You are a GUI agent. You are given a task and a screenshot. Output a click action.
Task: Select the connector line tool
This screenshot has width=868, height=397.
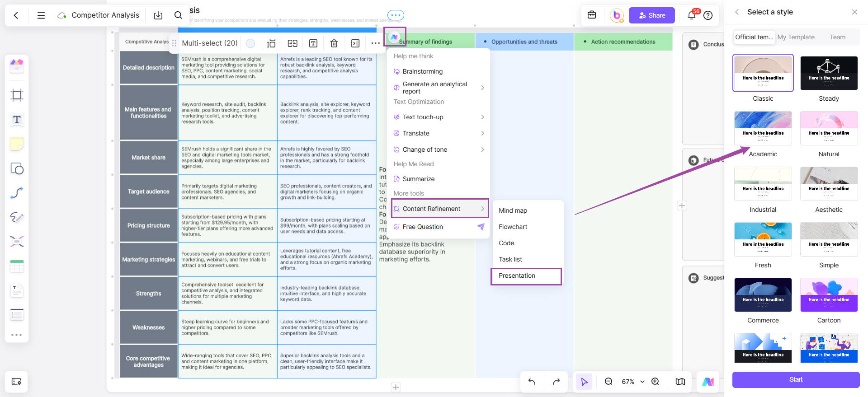(x=17, y=193)
